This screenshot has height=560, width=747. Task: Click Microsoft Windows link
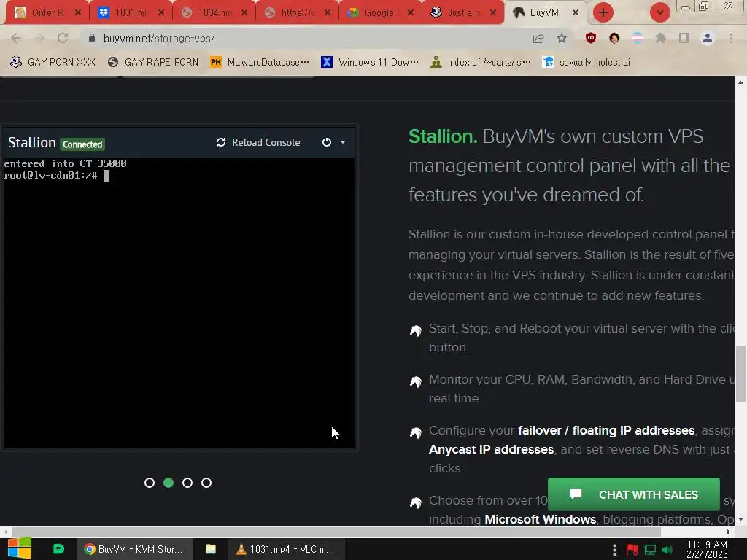pos(541,519)
